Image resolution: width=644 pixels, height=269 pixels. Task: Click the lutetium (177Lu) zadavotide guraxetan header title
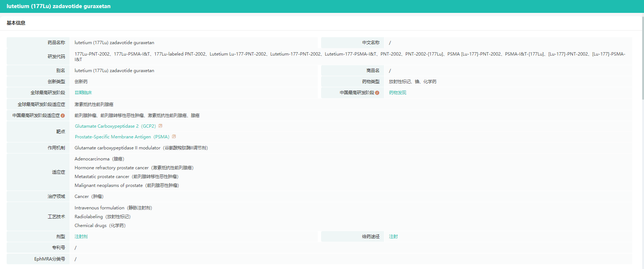point(59,6)
